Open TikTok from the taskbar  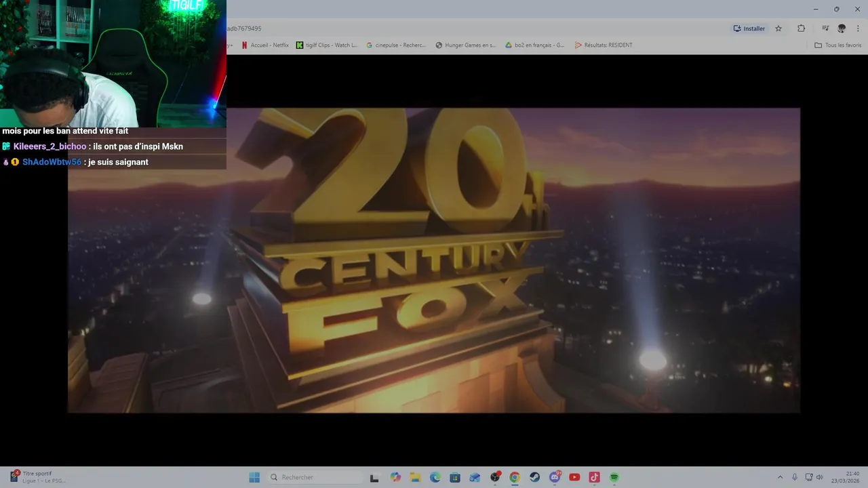pyautogui.click(x=595, y=477)
